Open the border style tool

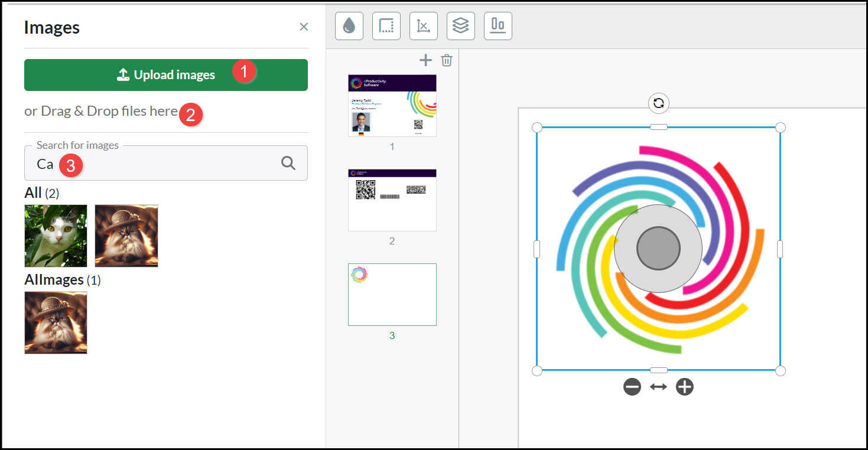[x=386, y=26]
